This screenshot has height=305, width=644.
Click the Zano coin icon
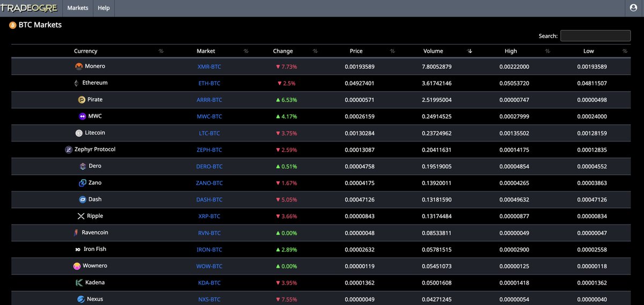(83, 183)
